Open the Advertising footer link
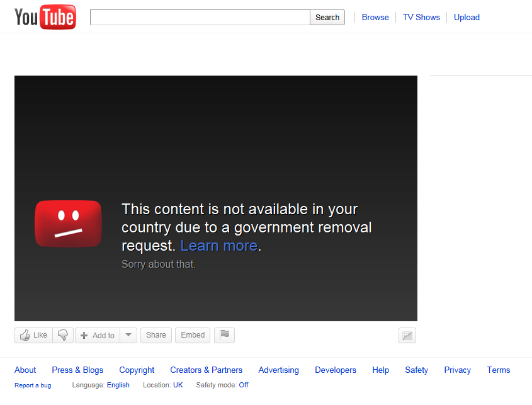This screenshot has width=532, height=405. click(278, 370)
